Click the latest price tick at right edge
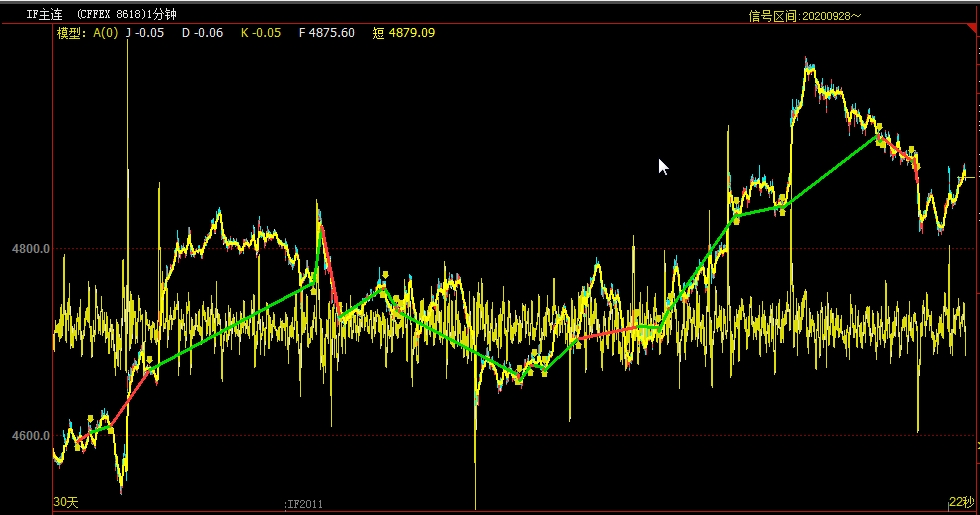The height and width of the screenshot is (515, 980). click(965, 176)
